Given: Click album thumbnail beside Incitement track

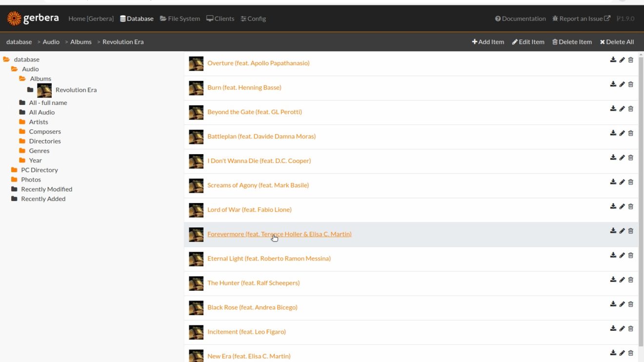Looking at the screenshot, I should pyautogui.click(x=196, y=332).
